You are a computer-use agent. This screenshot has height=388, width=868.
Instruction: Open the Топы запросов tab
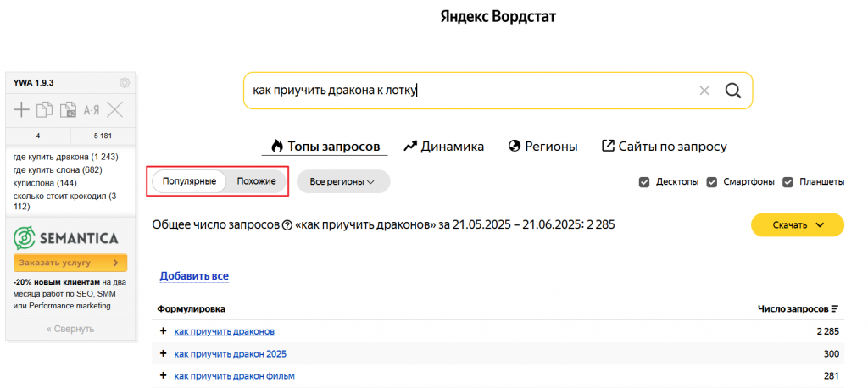(325, 147)
